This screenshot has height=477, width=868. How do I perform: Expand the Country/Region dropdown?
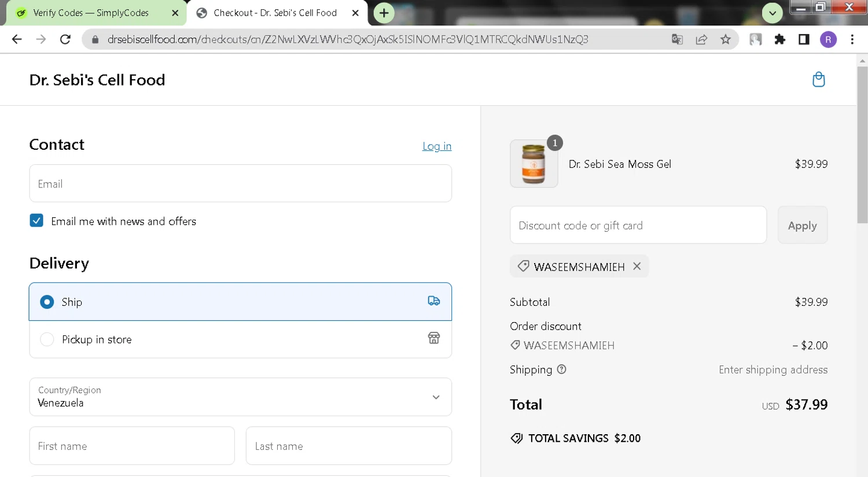click(x=240, y=397)
